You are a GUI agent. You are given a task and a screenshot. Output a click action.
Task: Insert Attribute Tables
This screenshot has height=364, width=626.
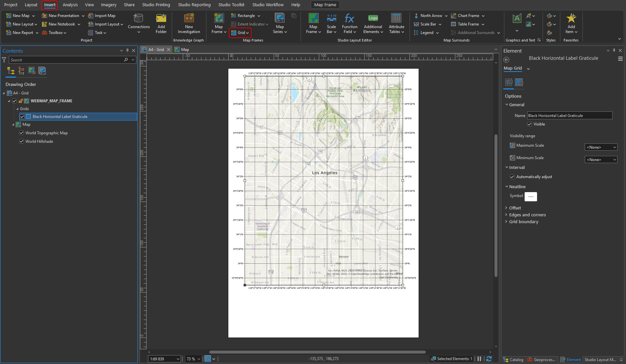396,23
